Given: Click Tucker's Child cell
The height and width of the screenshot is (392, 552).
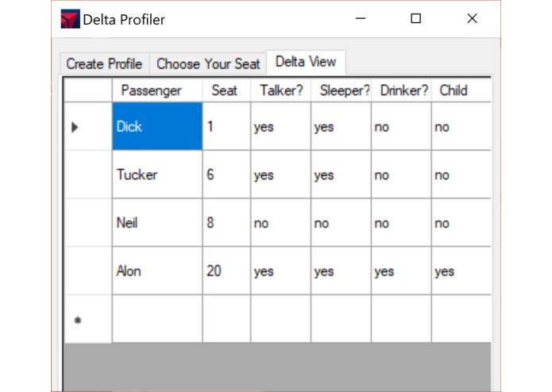Looking at the screenshot, I should click(461, 175).
